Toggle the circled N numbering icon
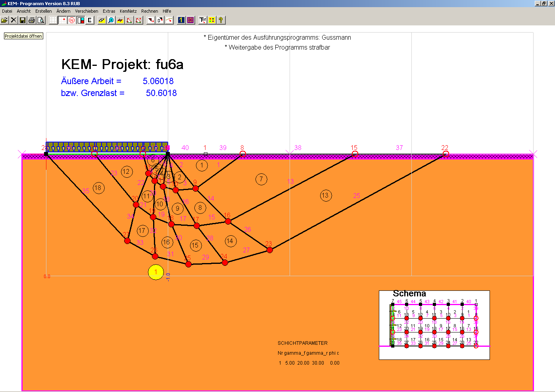555x392 pixels. tap(71, 20)
